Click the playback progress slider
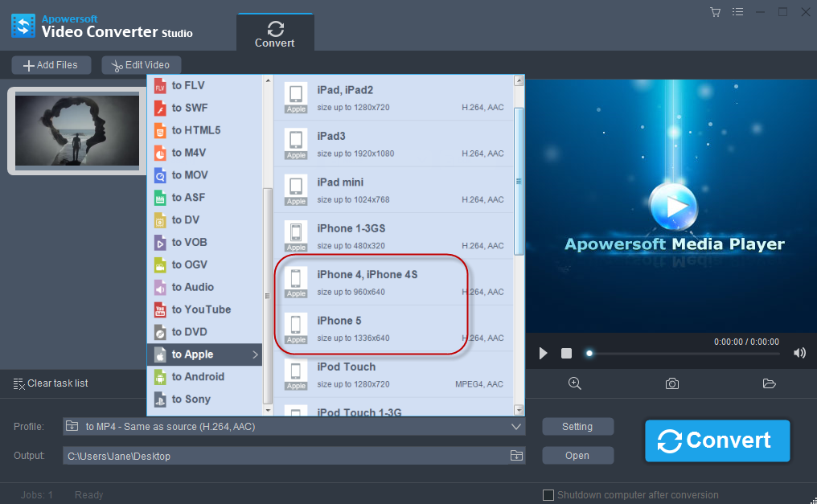This screenshot has width=817, height=504. point(684,354)
